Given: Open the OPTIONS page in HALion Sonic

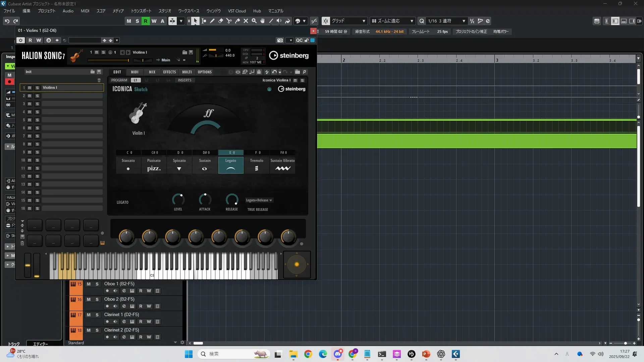Looking at the screenshot, I should pos(205,72).
